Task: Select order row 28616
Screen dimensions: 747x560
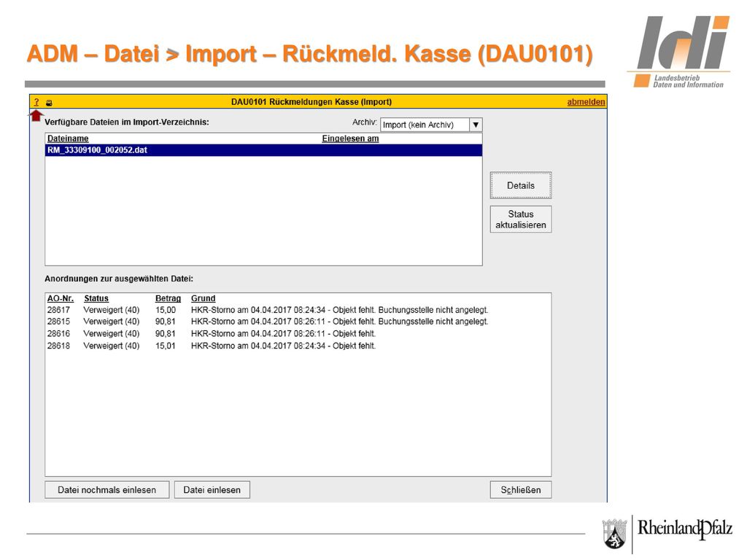Action: coord(298,334)
